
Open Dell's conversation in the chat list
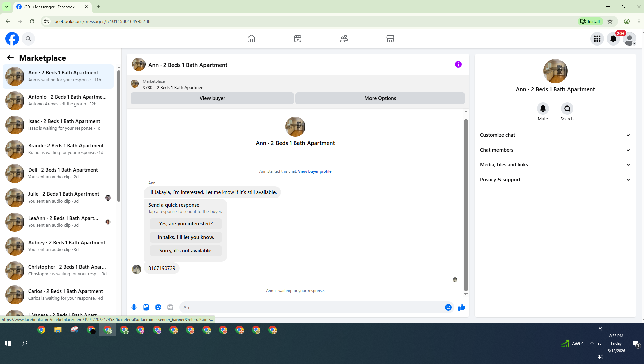click(x=58, y=174)
